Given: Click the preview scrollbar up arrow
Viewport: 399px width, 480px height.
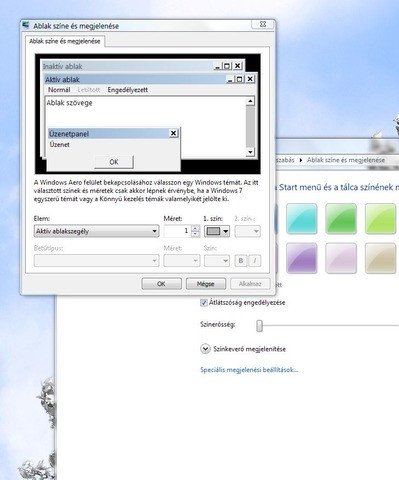Looking at the screenshot, I should [250, 101].
